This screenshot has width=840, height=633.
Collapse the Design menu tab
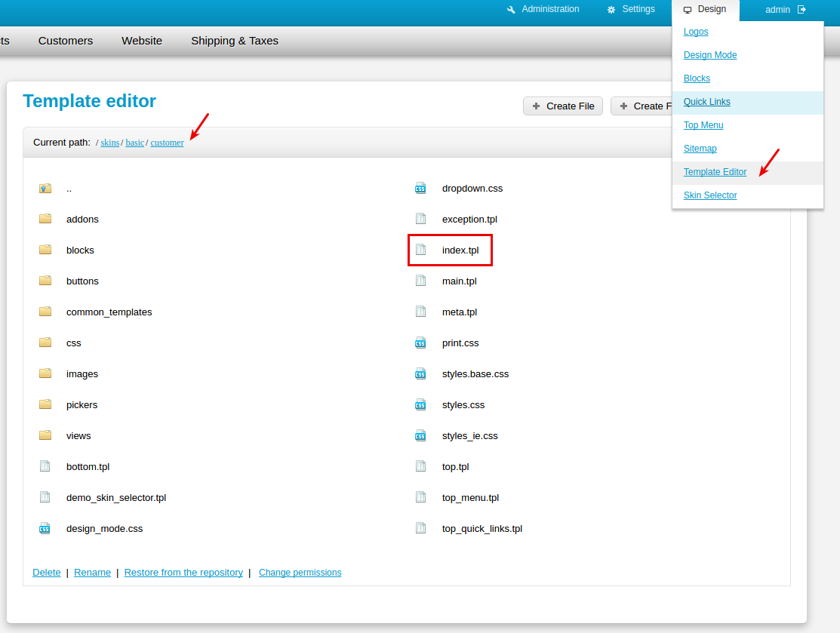pos(706,10)
